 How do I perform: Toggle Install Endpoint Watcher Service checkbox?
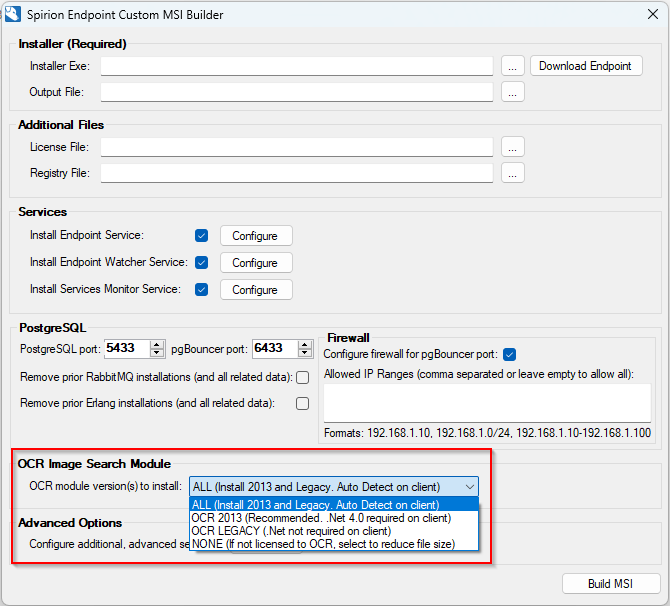pos(201,262)
